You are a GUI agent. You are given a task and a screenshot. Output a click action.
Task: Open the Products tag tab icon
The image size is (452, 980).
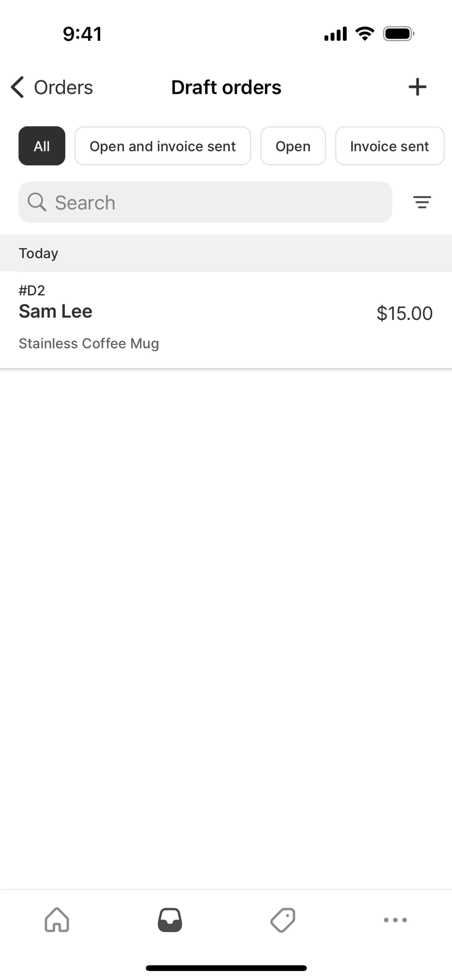pos(283,920)
